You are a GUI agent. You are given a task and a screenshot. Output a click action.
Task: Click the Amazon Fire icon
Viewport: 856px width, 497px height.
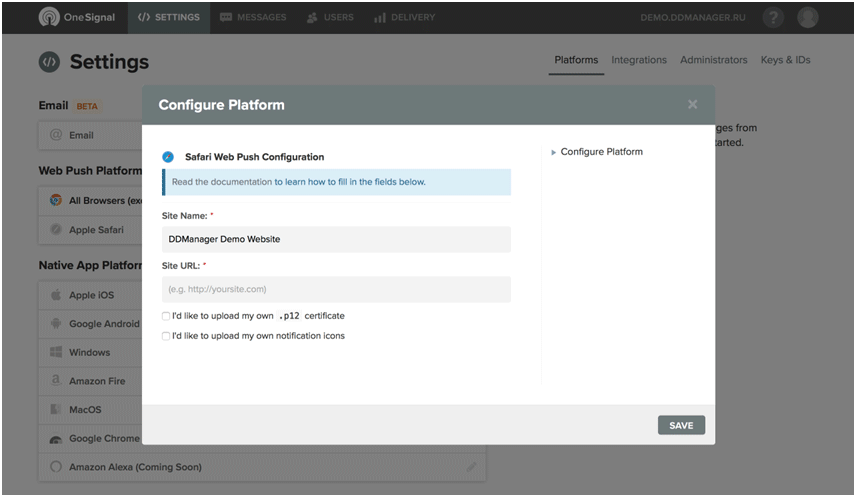pos(56,380)
